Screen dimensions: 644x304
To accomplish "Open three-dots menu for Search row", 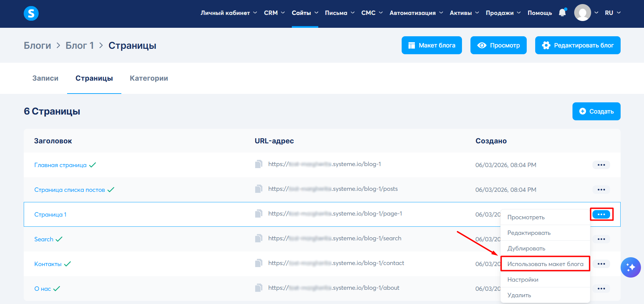I will pyautogui.click(x=601, y=239).
